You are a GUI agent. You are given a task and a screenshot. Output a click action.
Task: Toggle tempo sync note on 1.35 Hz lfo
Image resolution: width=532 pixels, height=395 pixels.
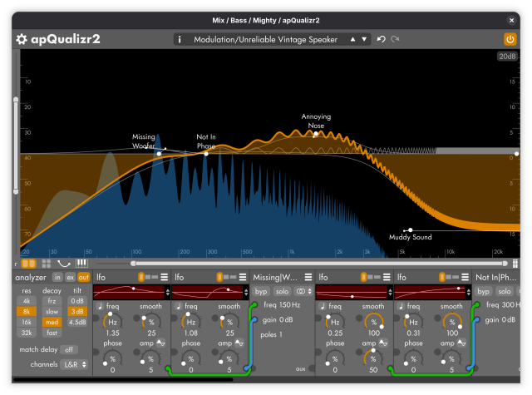100,306
